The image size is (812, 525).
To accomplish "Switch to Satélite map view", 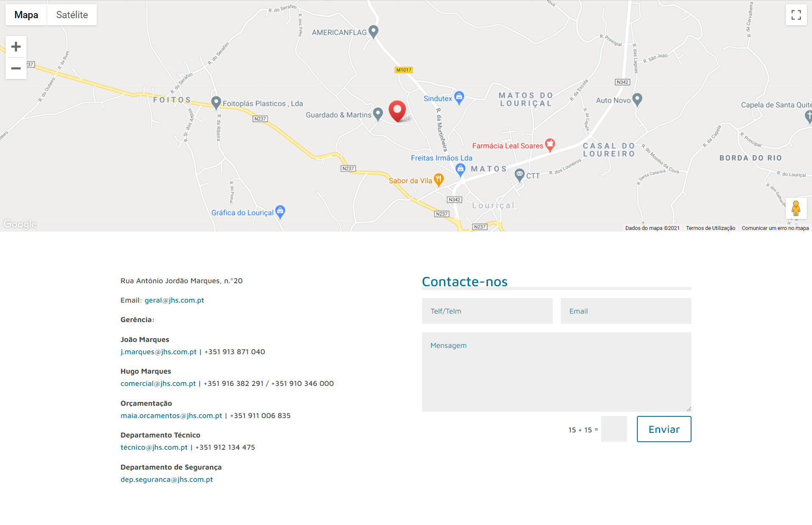I will [72, 15].
